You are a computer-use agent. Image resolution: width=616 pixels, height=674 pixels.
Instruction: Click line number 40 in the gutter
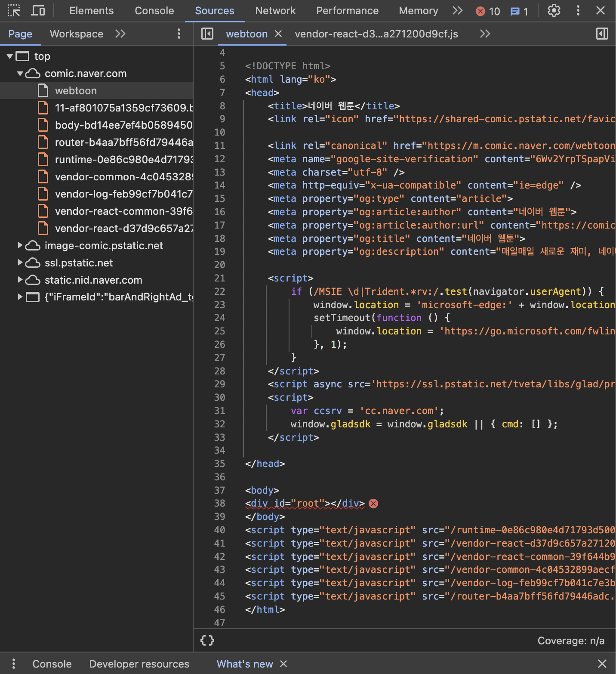[219, 530]
